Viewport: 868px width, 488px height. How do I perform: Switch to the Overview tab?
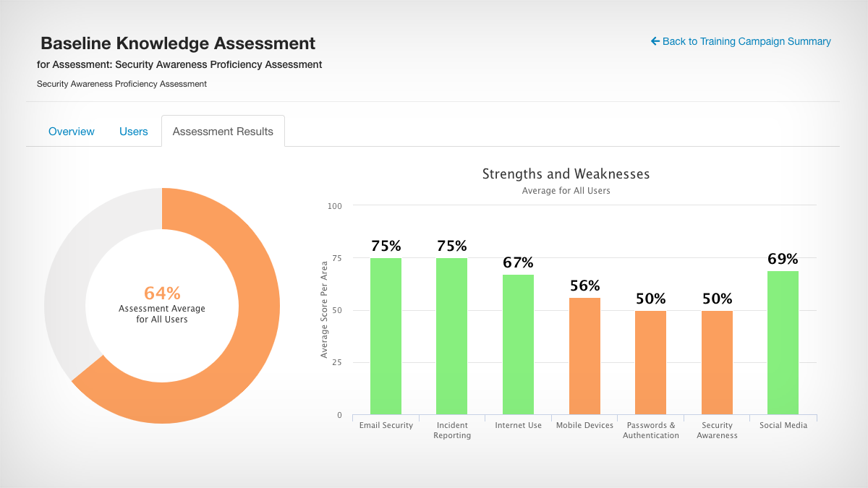(71, 131)
